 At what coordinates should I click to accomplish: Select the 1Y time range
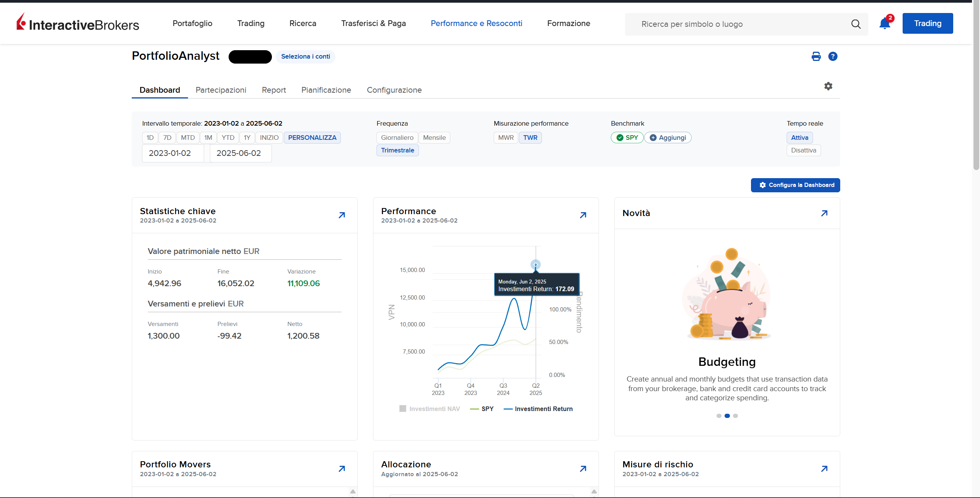pyautogui.click(x=247, y=138)
